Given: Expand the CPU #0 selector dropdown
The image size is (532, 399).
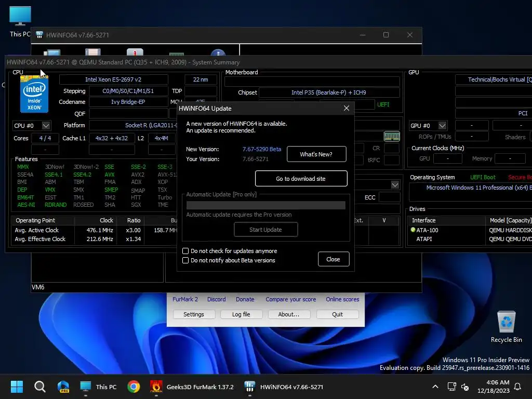Looking at the screenshot, I should click(46, 126).
